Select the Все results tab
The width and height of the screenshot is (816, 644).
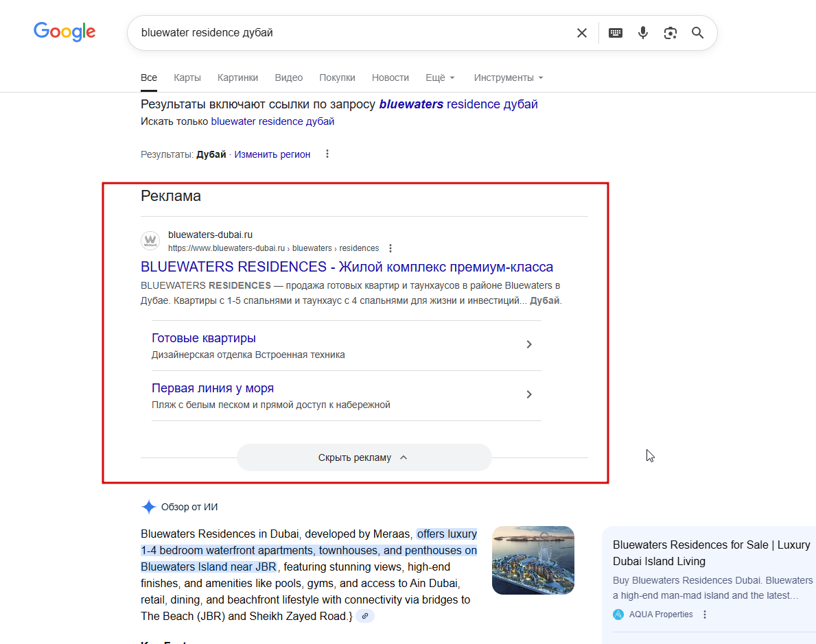click(149, 77)
